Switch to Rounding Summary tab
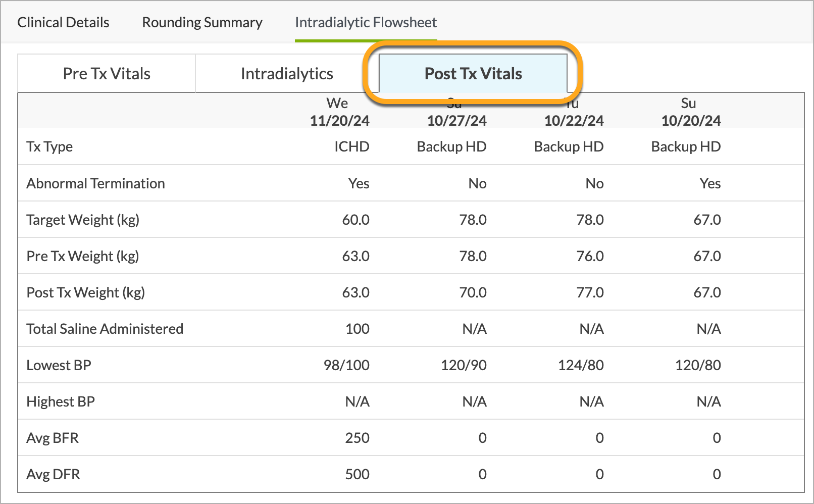 pos(202,22)
